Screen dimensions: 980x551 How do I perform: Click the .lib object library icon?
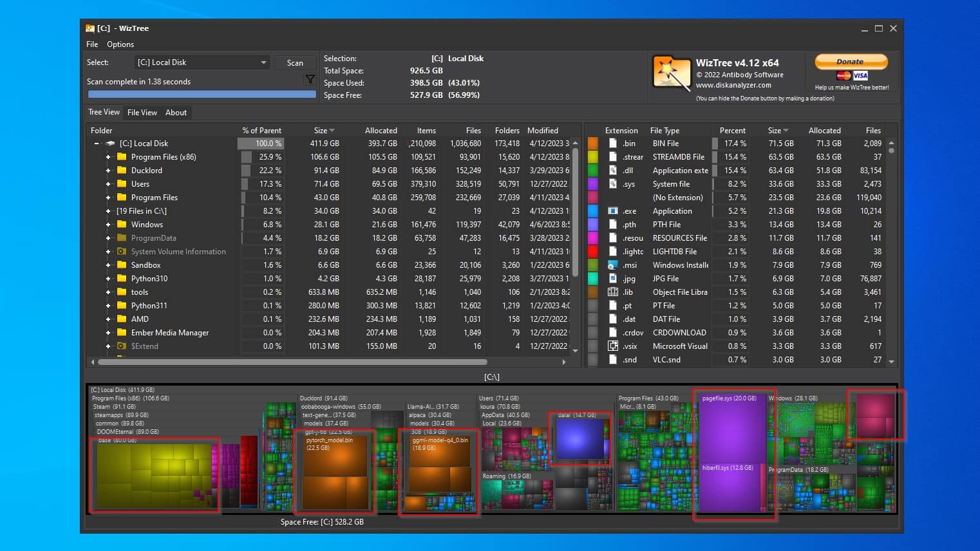[x=613, y=292]
